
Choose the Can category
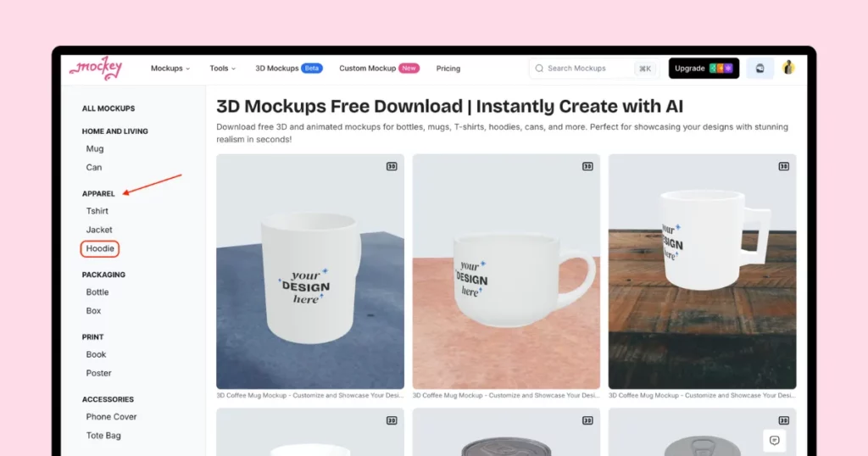[x=93, y=167]
